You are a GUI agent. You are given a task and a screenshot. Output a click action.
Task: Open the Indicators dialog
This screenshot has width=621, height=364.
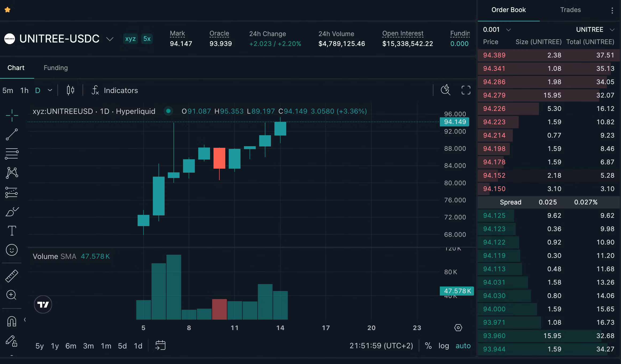pos(115,90)
